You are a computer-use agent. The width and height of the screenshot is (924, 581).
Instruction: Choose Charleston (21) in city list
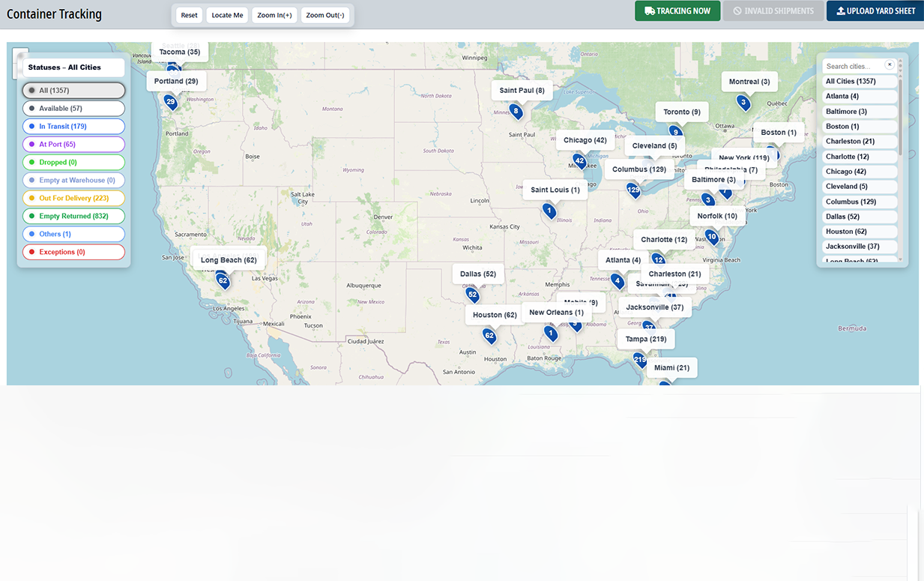[x=859, y=142]
